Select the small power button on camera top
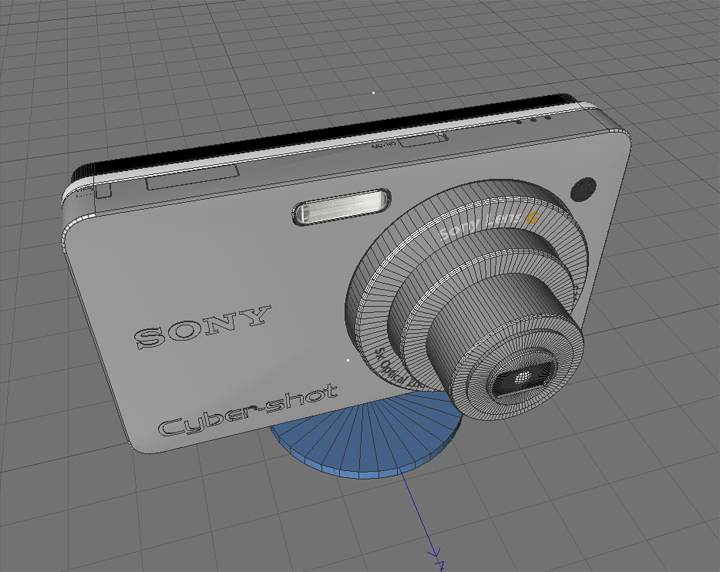The image size is (720, 572). point(422,140)
